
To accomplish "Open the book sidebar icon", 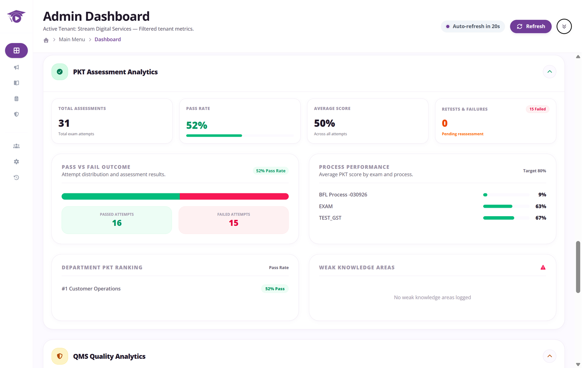I will tap(16, 83).
